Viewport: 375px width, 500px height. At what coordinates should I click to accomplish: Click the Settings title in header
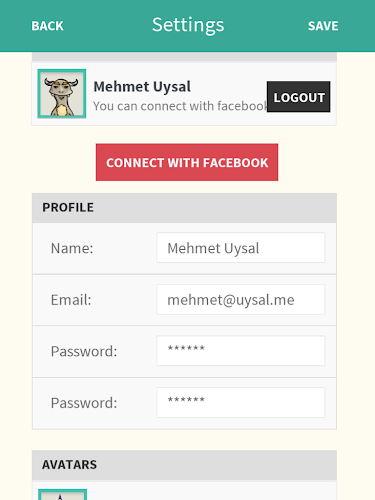coord(188,25)
